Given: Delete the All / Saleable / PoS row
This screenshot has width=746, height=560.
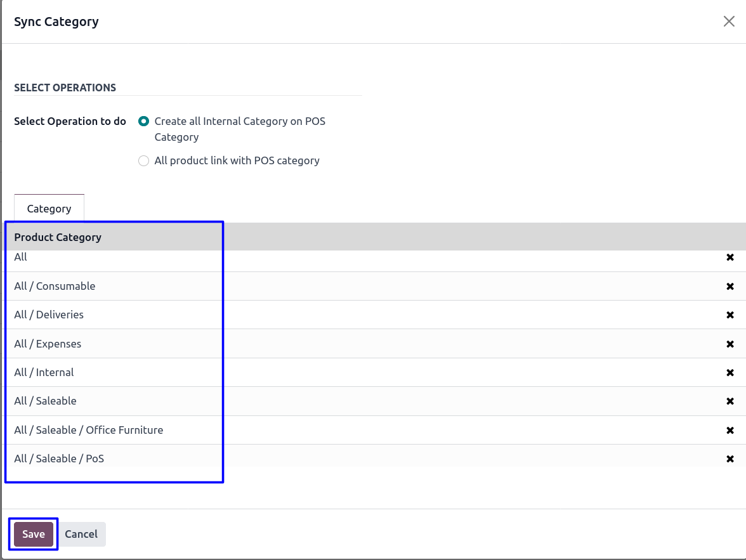Looking at the screenshot, I should pyautogui.click(x=730, y=459).
